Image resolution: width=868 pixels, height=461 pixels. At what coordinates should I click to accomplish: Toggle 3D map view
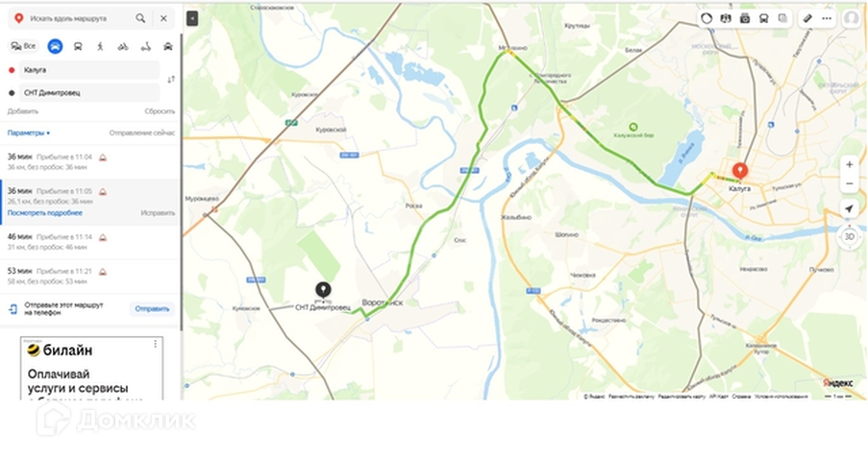point(849,236)
